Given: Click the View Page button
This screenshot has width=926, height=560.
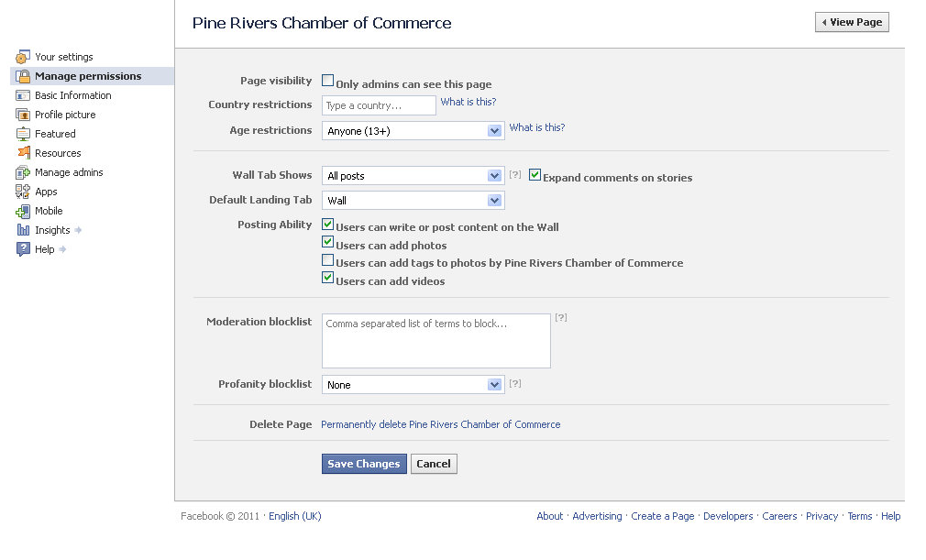Looking at the screenshot, I should point(851,21).
